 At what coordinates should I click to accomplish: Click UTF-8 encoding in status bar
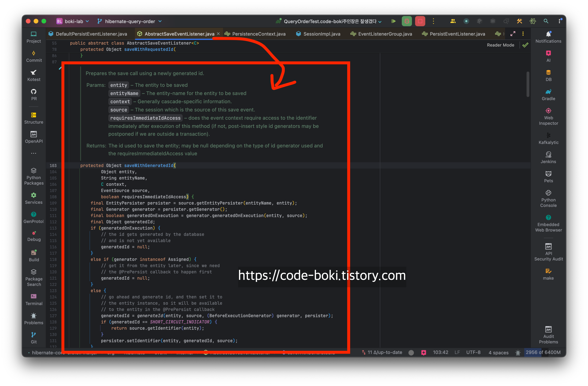(x=473, y=352)
